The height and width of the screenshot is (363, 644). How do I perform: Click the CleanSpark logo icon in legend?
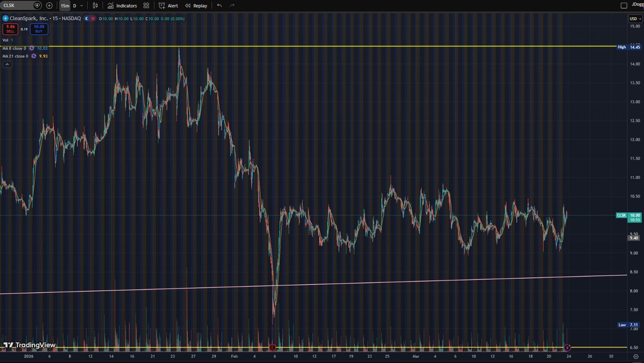5,18
